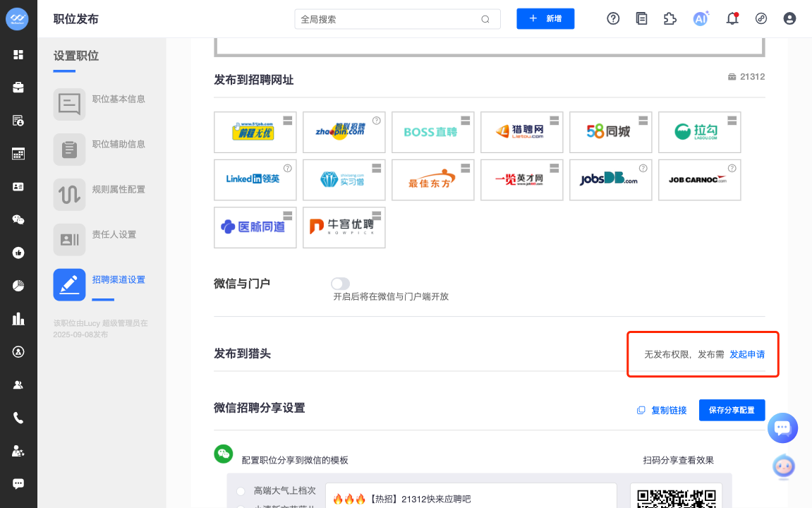This screenshot has width=812, height=508.
Task: Click the green WeChat template icon
Action: click(x=224, y=454)
